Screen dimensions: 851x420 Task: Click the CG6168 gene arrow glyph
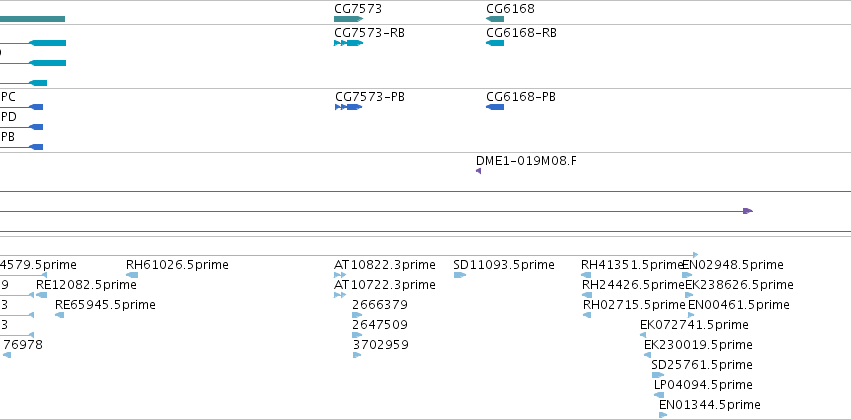pyautogui.click(x=495, y=19)
